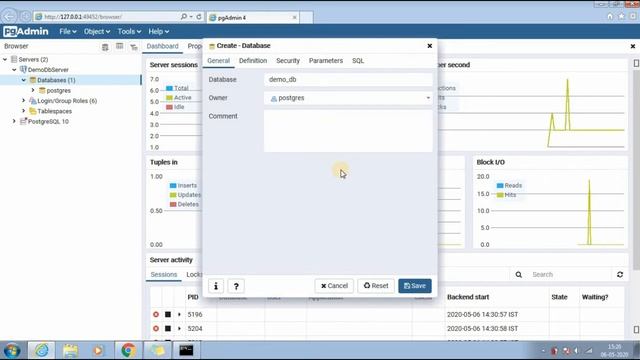The width and height of the screenshot is (640, 360).
Task: Click the pgAdmin logo
Action: pyautogui.click(x=26, y=31)
